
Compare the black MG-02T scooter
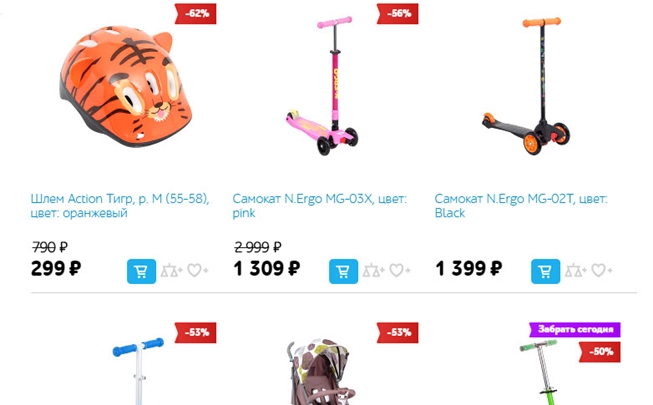click(x=576, y=271)
